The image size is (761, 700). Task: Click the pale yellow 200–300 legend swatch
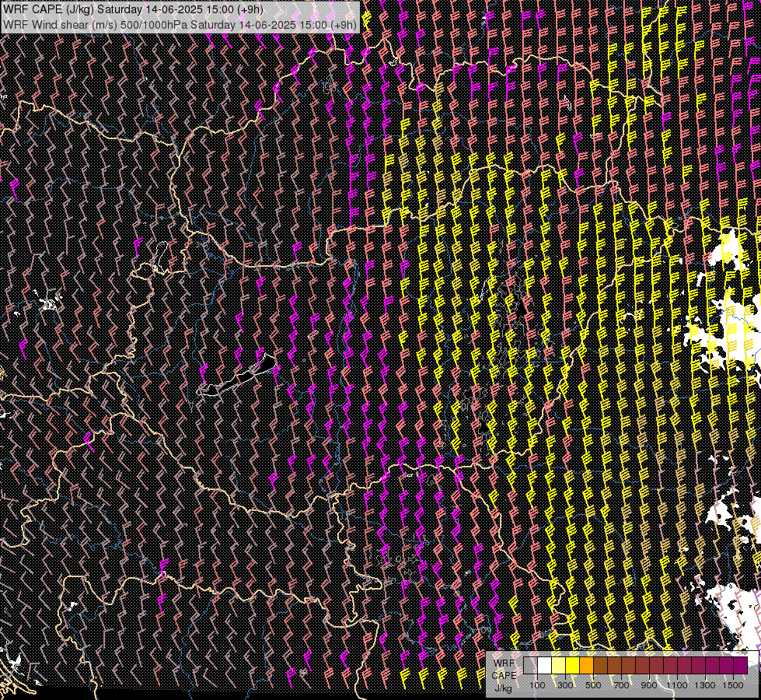point(559,665)
